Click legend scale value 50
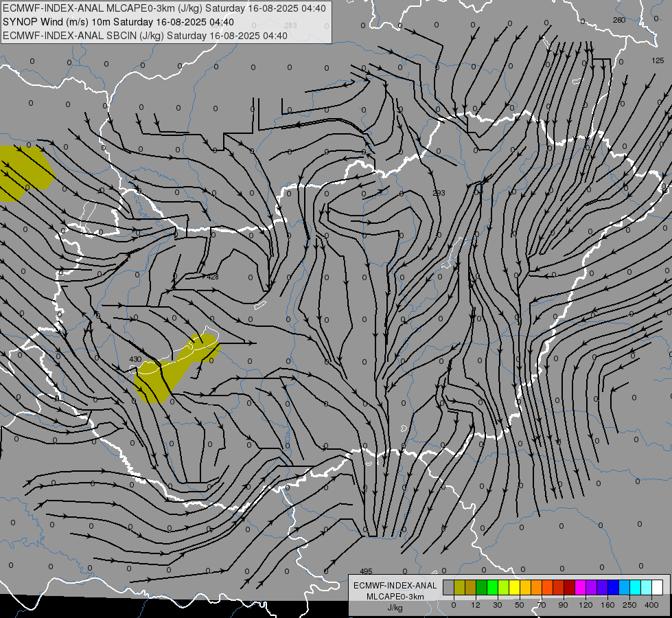 coord(520,605)
